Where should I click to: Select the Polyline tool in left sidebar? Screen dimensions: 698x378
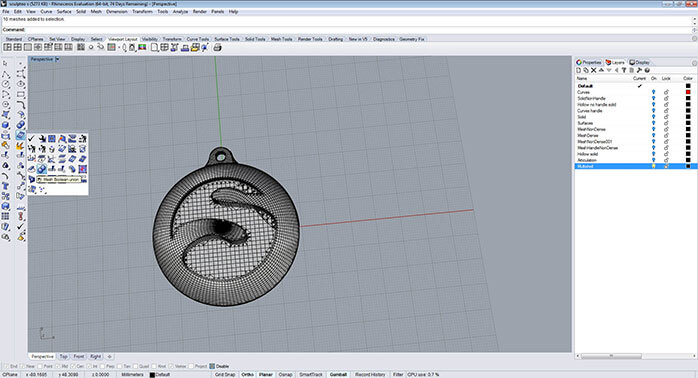[x=6, y=74]
